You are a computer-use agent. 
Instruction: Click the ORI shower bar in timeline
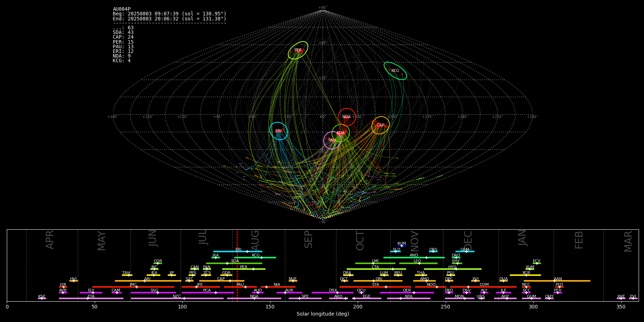coord(378,281)
